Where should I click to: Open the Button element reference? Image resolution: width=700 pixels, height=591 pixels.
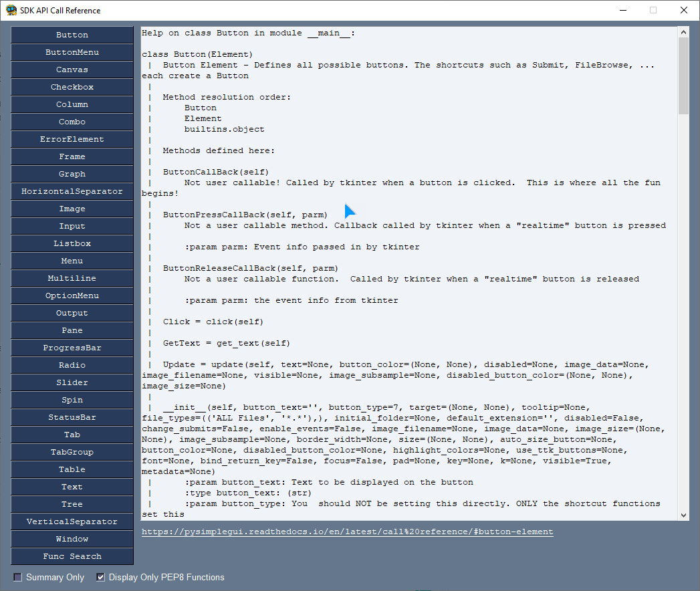point(72,35)
